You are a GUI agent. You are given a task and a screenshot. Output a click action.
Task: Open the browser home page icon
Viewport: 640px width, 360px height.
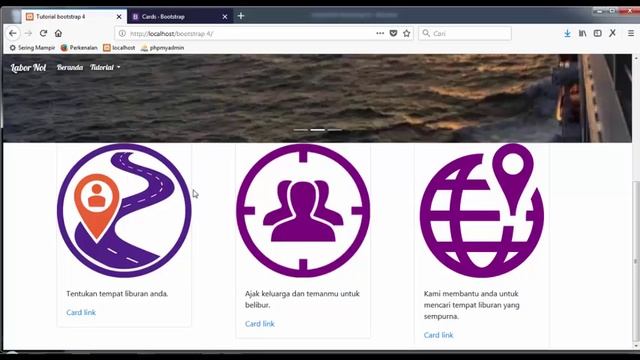(x=58, y=33)
